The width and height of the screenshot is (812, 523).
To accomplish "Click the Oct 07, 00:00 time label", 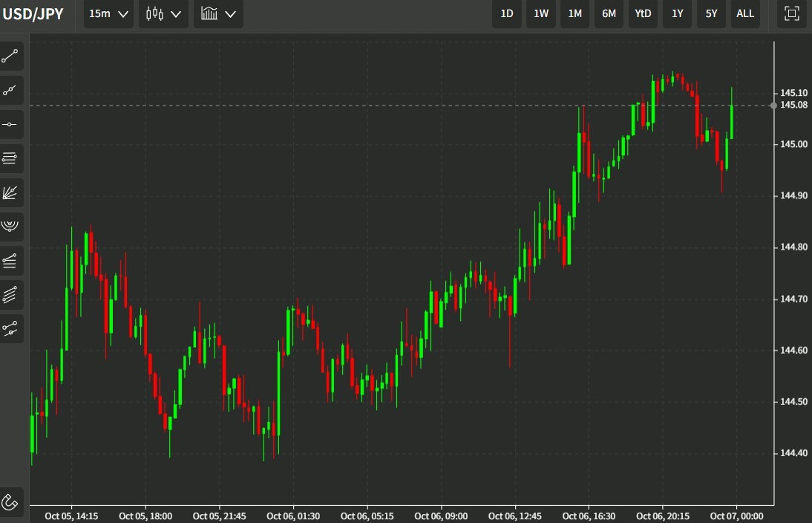I will [736, 516].
